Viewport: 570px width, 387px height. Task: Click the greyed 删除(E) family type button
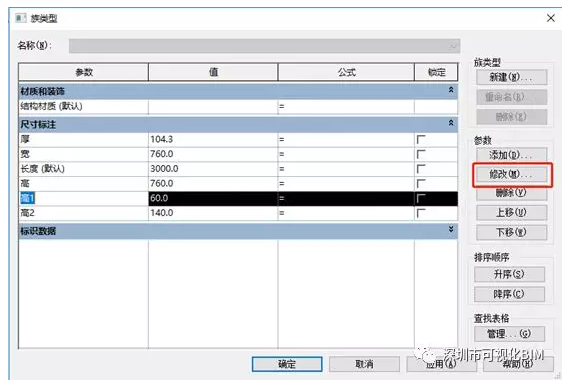click(x=511, y=117)
